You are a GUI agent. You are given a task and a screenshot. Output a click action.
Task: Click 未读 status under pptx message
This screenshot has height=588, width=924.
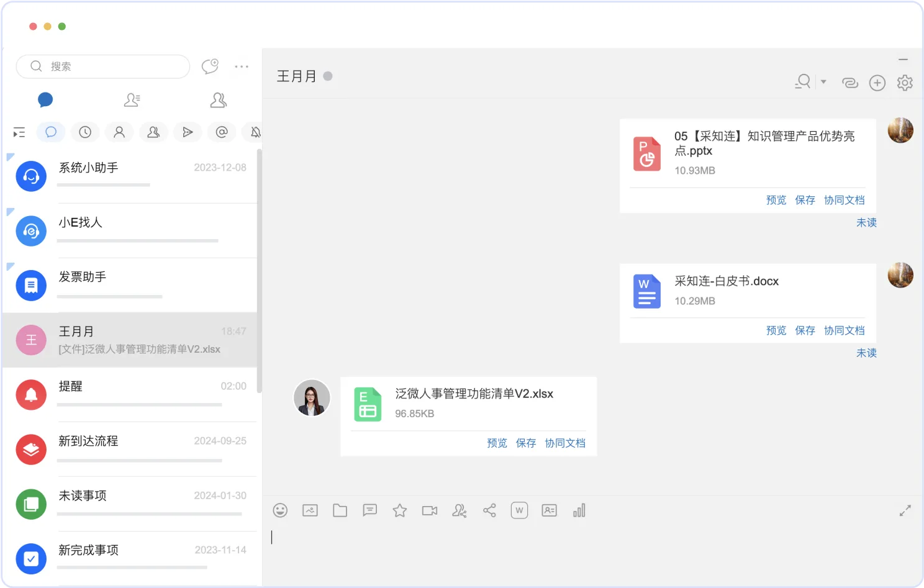[x=866, y=222]
